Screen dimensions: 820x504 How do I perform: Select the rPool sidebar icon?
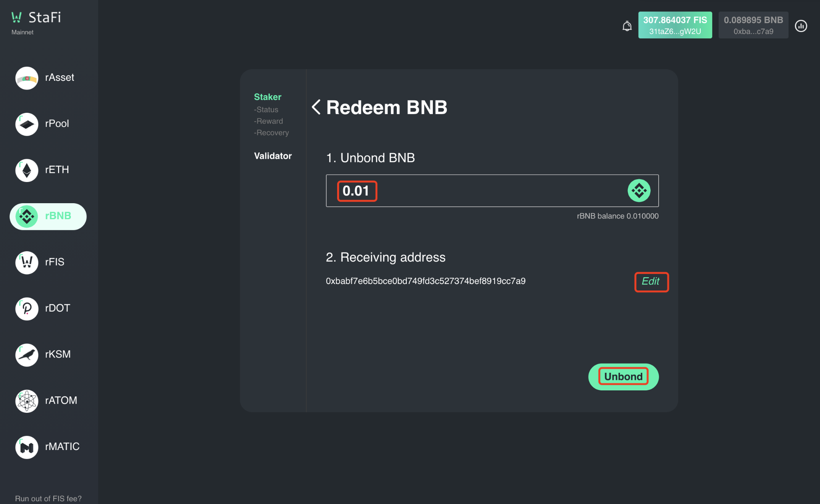(27, 124)
